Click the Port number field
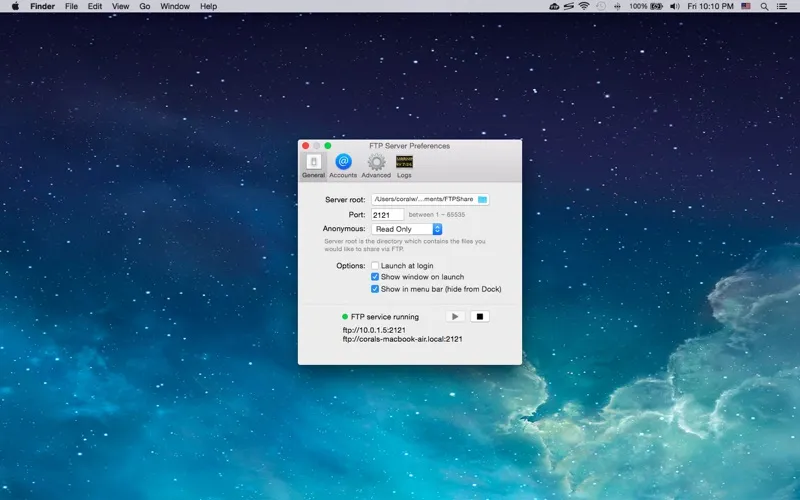 tap(387, 214)
